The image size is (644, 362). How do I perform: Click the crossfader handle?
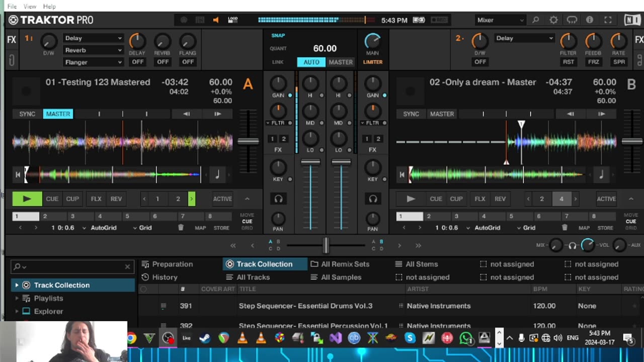click(326, 245)
